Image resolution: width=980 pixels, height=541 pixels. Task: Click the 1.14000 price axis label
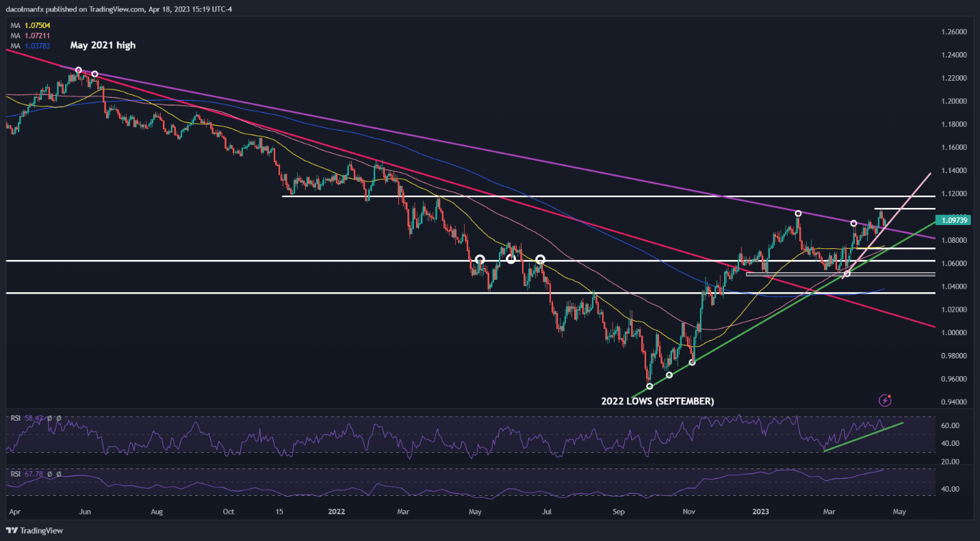955,171
